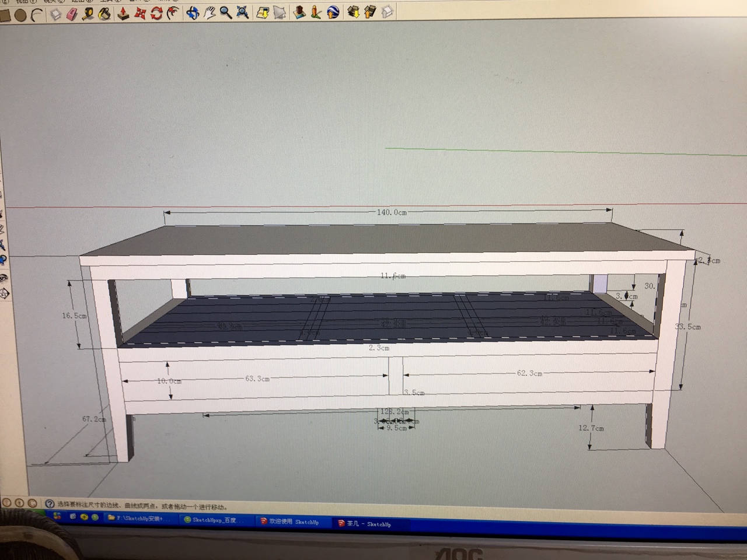Select the Circle drawing tool
This screenshot has width=747, height=560.
[x=20, y=15]
